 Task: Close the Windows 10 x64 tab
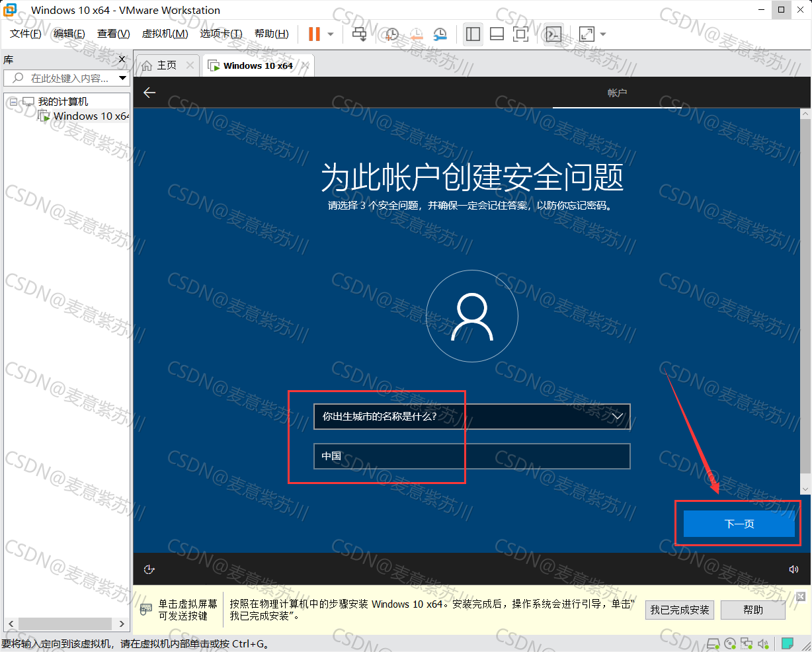pos(305,65)
